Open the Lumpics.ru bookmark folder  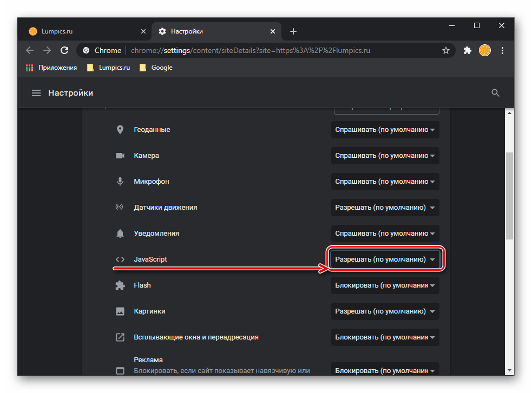click(x=108, y=68)
